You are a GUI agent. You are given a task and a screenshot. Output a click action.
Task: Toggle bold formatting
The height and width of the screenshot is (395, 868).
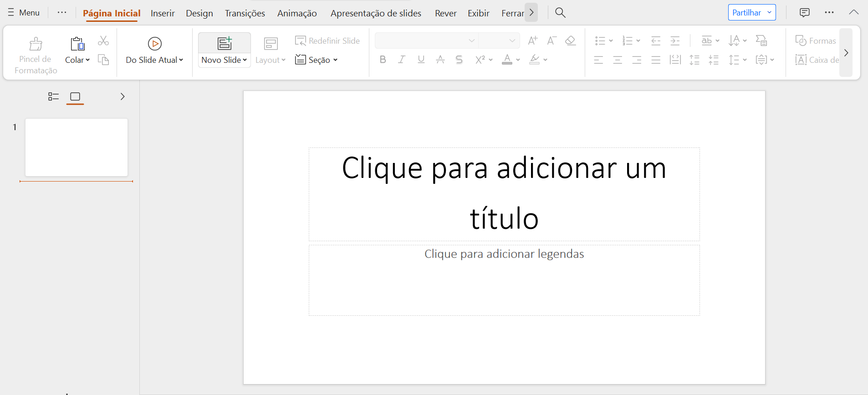pyautogui.click(x=383, y=60)
